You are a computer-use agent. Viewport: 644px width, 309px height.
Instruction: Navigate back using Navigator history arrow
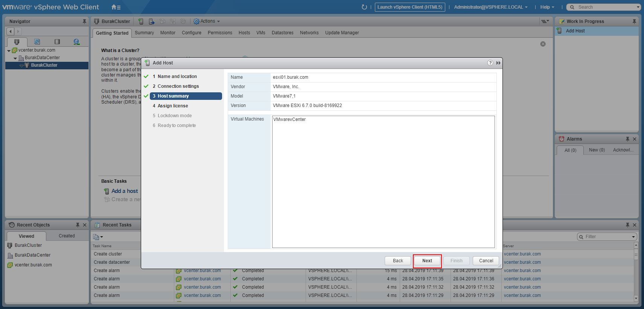click(11, 32)
